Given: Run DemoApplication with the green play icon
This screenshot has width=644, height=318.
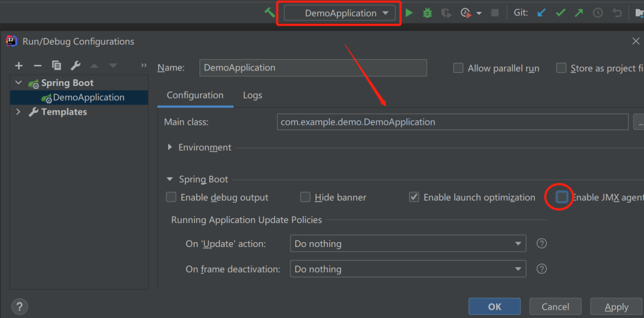Looking at the screenshot, I should click(409, 13).
